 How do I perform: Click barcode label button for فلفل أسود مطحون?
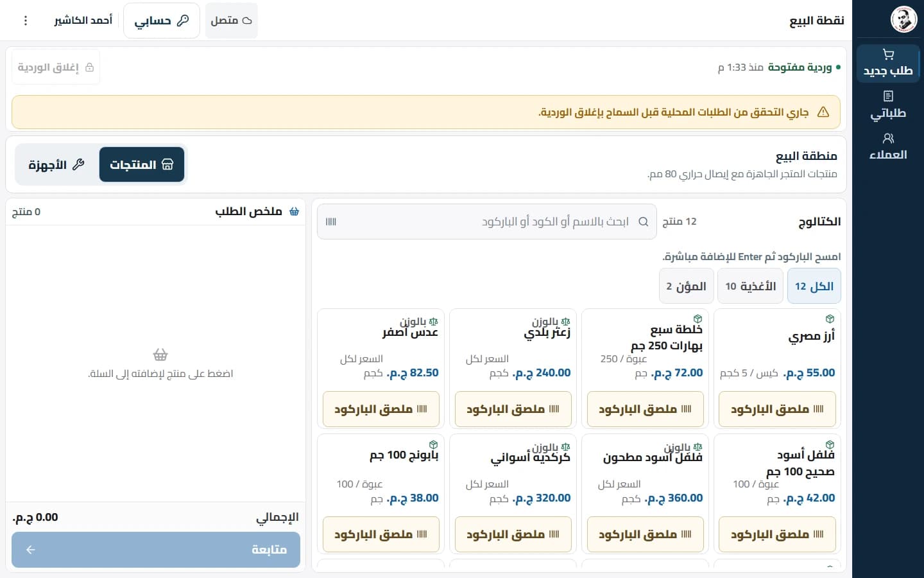point(645,534)
